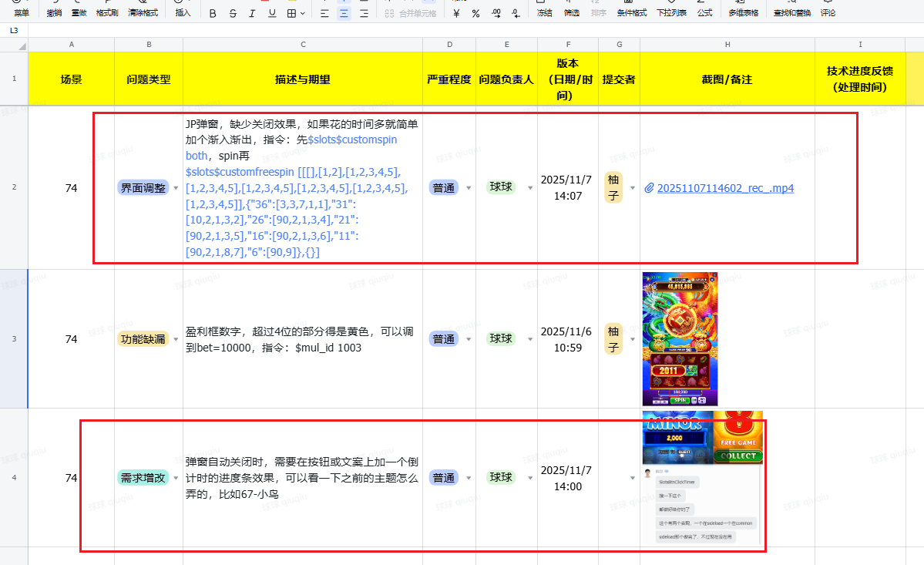Open the 球球 owner dropdown in row 4
Viewport: 924px width, 565px height.
[x=529, y=478]
